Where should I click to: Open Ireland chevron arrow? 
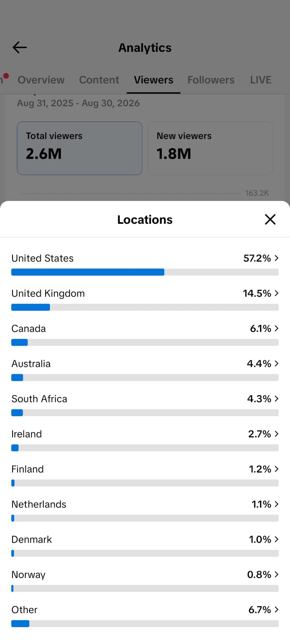276,434
